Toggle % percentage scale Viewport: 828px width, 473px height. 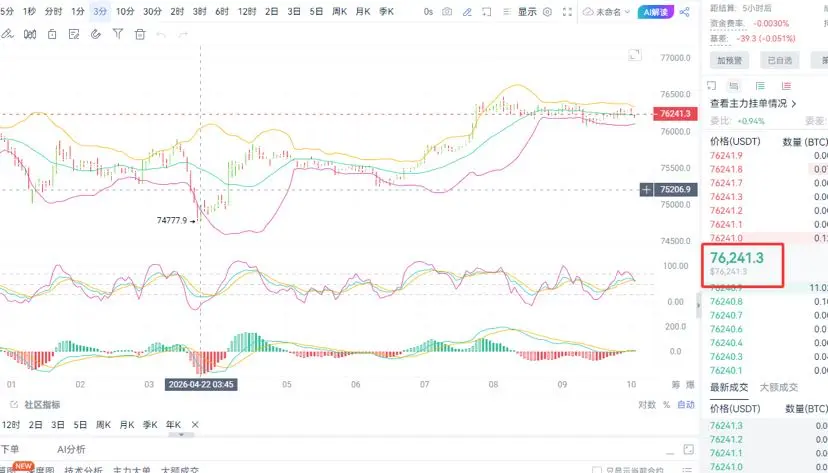point(666,404)
